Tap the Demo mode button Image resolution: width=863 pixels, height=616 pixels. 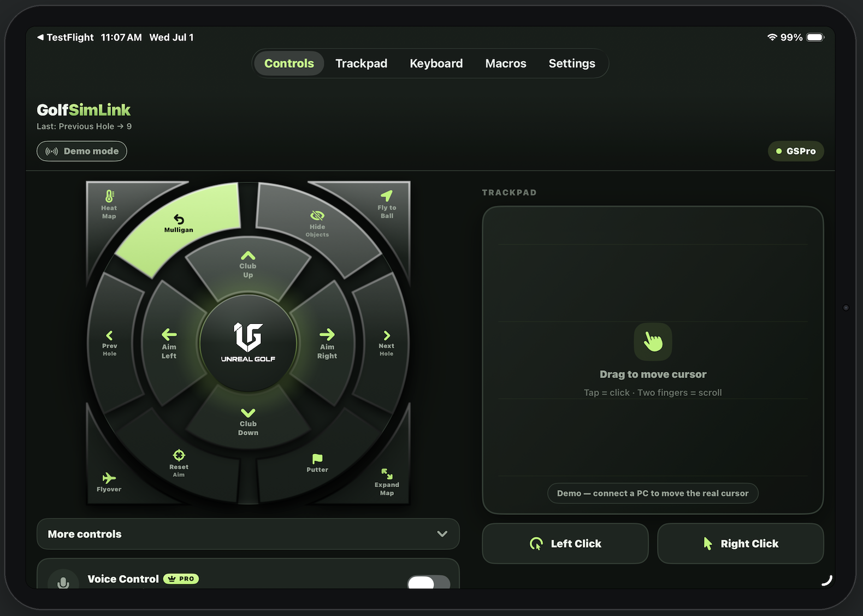click(x=82, y=151)
